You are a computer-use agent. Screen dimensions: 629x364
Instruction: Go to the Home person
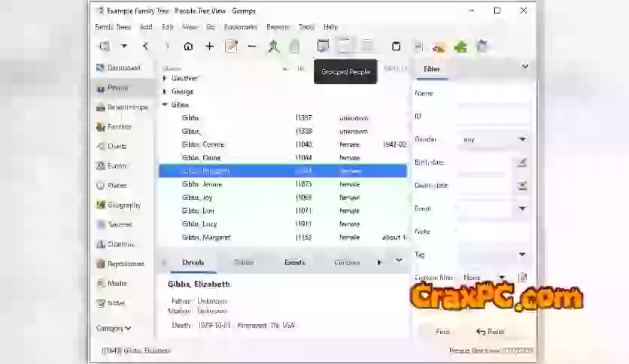[x=188, y=47]
